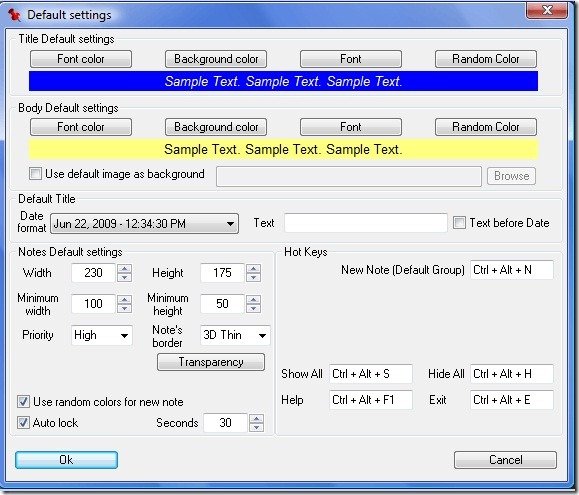Click the blue title sample text bar

coord(283,81)
